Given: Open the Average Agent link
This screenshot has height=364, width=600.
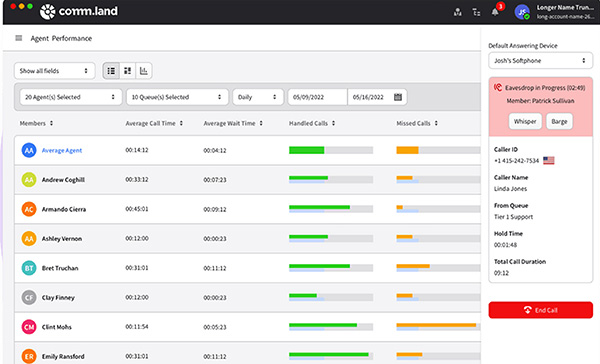Looking at the screenshot, I should coord(62,150).
